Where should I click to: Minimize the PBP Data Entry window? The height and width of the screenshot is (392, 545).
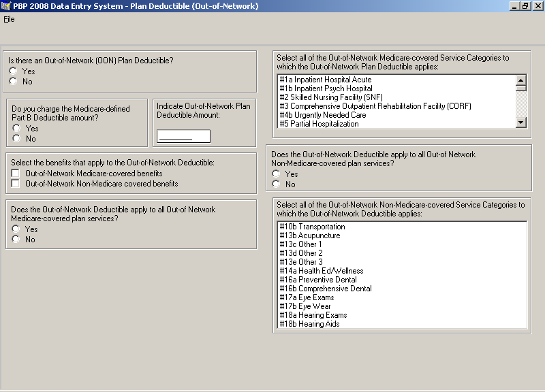click(x=514, y=6)
